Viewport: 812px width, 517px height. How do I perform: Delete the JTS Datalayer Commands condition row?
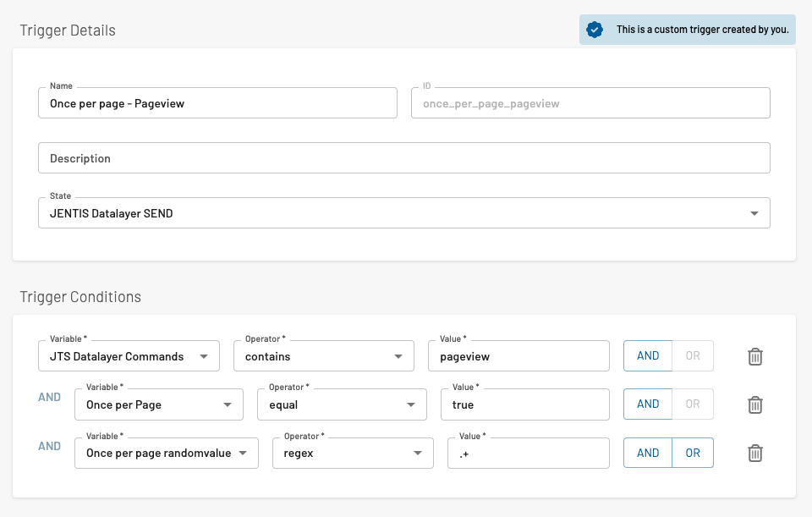tap(755, 356)
